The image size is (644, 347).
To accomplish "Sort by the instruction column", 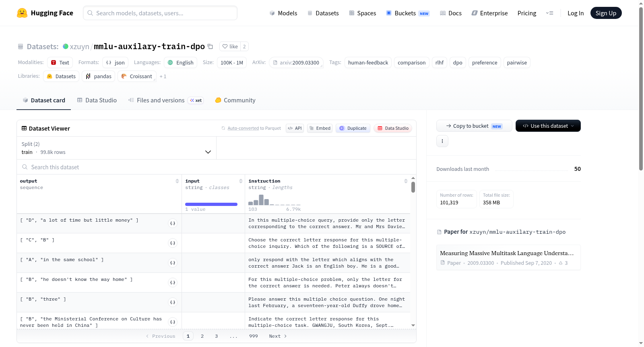I will click(x=406, y=181).
